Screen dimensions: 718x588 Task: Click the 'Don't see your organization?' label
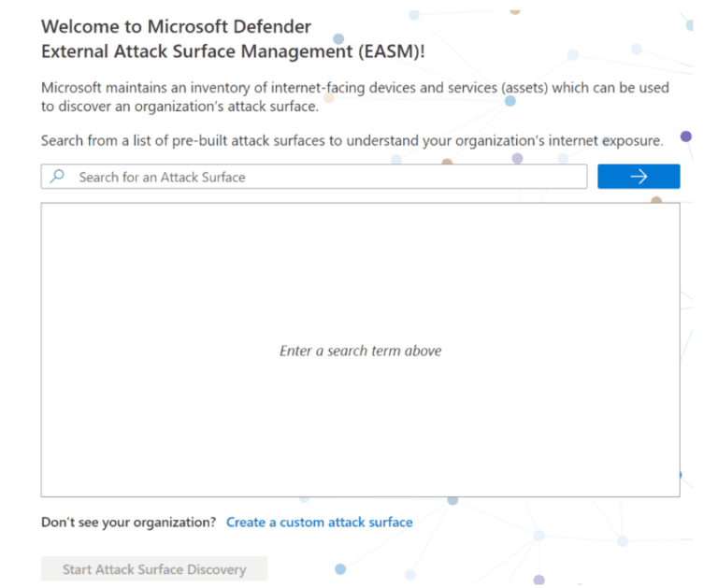(x=129, y=522)
